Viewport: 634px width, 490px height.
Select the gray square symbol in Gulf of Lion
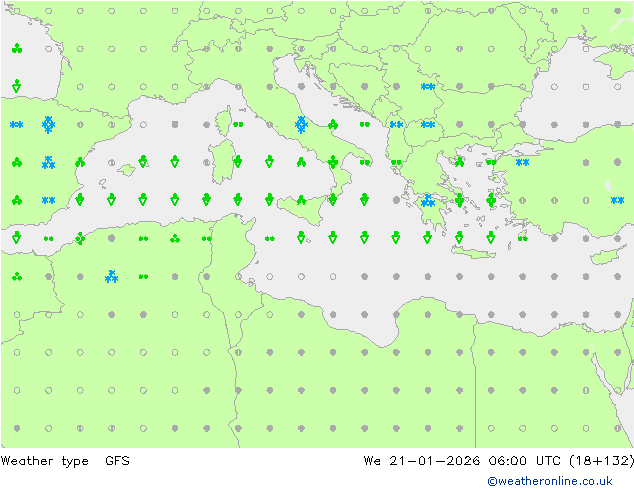point(175,124)
